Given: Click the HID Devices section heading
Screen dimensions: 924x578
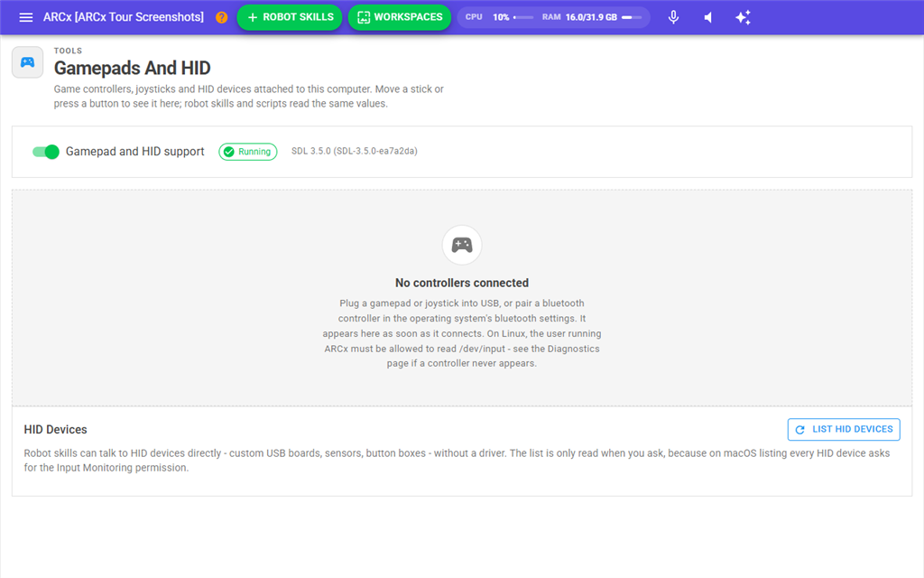Looking at the screenshot, I should [55, 429].
